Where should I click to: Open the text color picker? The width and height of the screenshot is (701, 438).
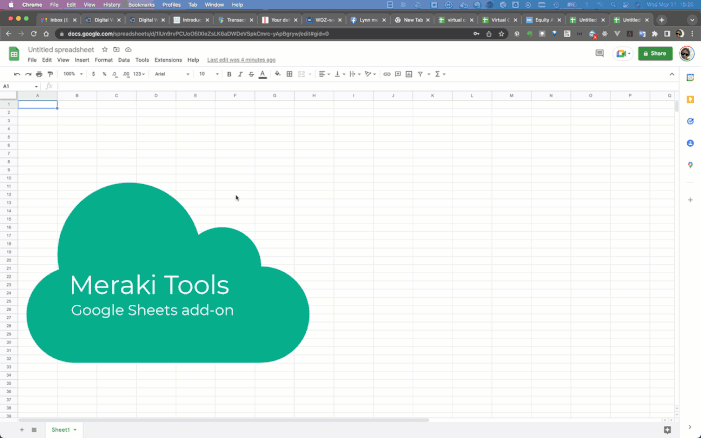[263, 74]
